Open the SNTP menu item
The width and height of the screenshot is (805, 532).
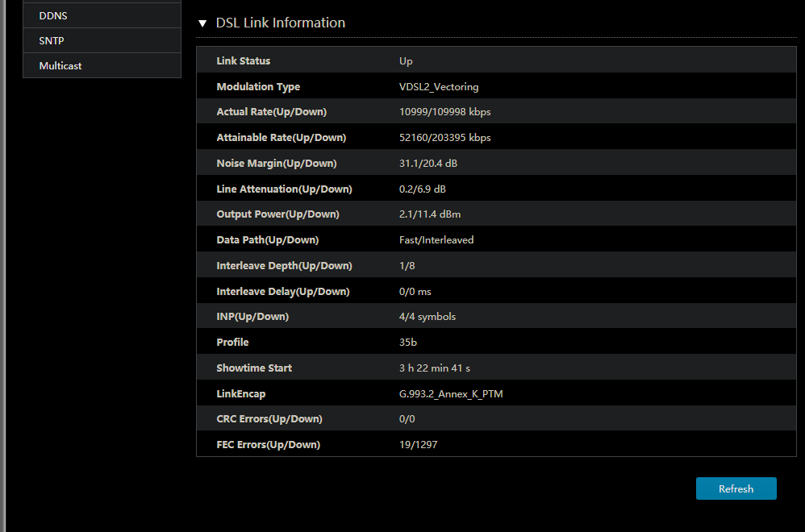(102, 41)
